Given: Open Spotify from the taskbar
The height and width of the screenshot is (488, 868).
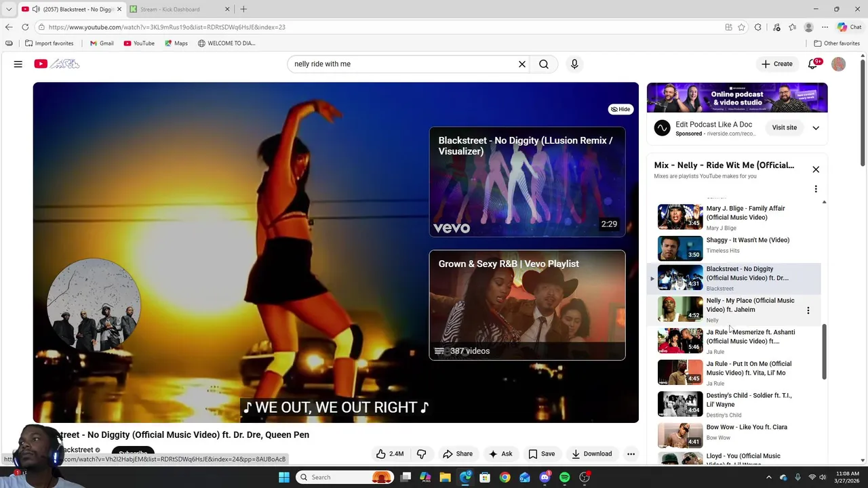Looking at the screenshot, I should click(x=564, y=477).
